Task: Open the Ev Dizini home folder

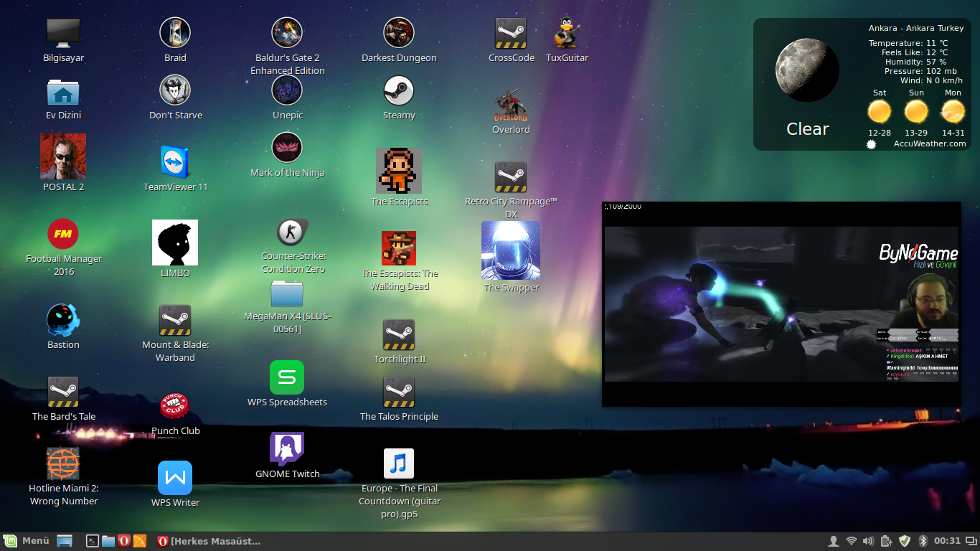Action: [63, 92]
